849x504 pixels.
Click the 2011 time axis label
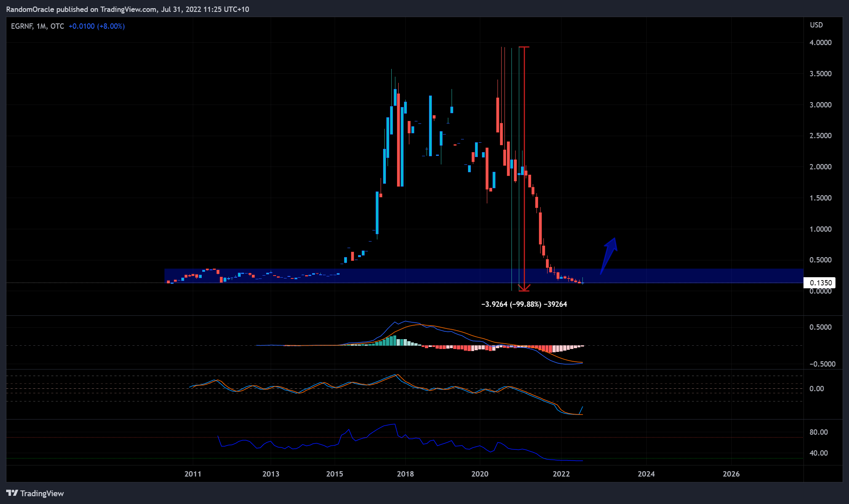(193, 474)
